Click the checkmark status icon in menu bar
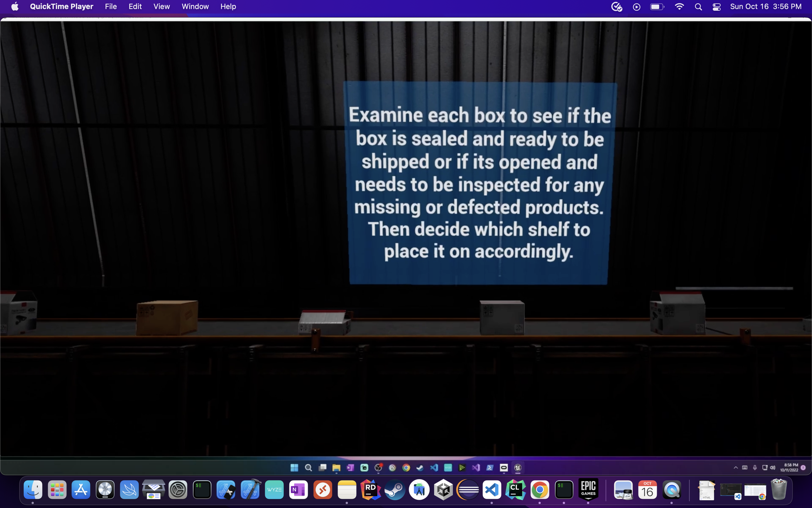812x508 pixels. click(x=617, y=7)
